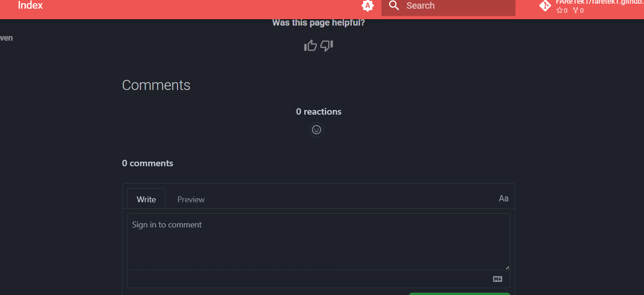Toggle the automatic color theme switch
Image resolution: width=644 pixels, height=295 pixels.
(x=368, y=6)
